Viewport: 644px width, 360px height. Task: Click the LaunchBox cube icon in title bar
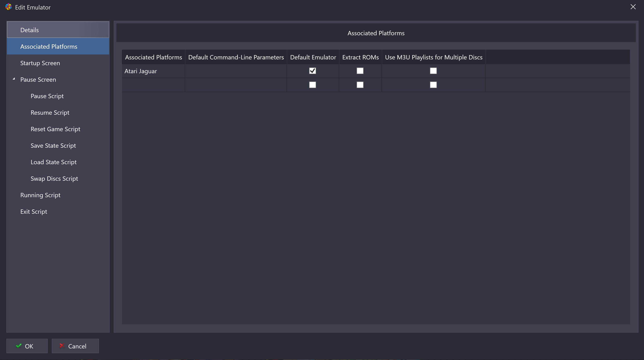point(8,7)
